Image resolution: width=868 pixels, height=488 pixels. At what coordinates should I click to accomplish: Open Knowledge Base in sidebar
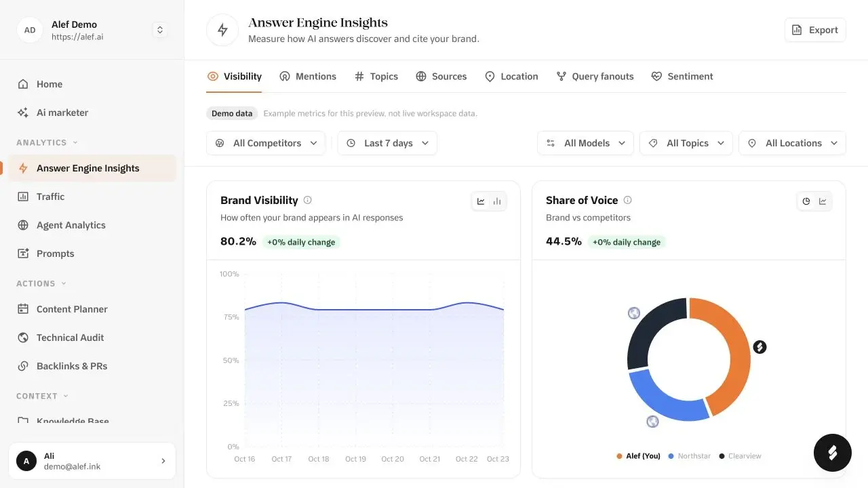(x=92, y=420)
